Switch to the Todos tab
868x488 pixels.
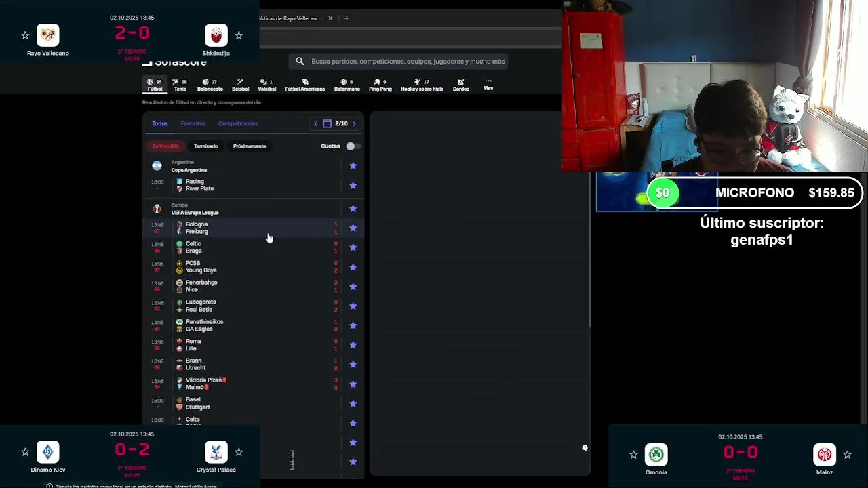click(x=160, y=123)
